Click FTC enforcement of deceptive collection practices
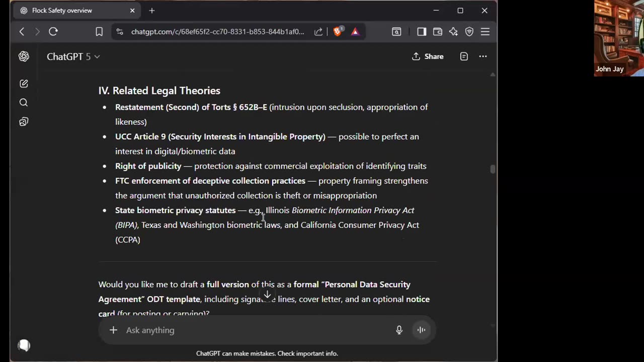The height and width of the screenshot is (362, 644). tap(210, 180)
